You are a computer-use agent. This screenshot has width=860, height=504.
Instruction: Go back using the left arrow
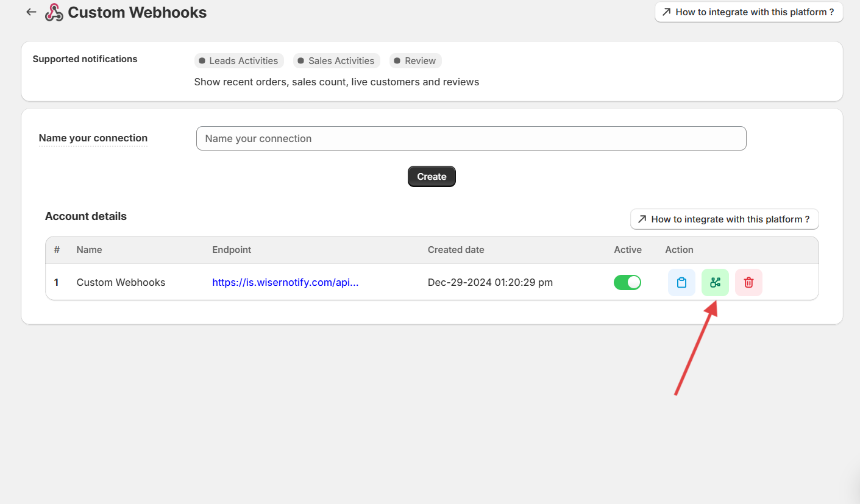point(31,12)
